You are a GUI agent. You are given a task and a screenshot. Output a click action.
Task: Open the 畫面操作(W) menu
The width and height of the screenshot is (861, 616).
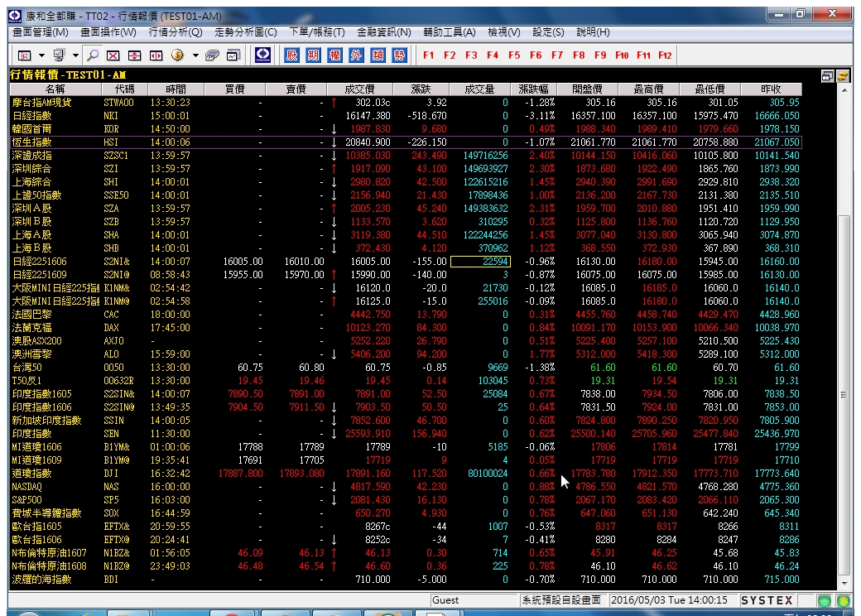(108, 32)
